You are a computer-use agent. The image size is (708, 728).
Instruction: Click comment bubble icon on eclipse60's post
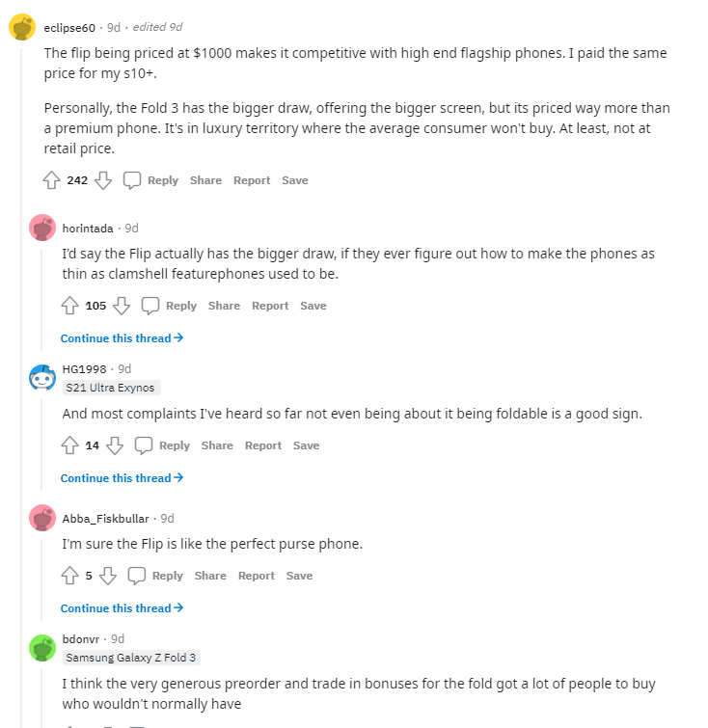(x=131, y=180)
